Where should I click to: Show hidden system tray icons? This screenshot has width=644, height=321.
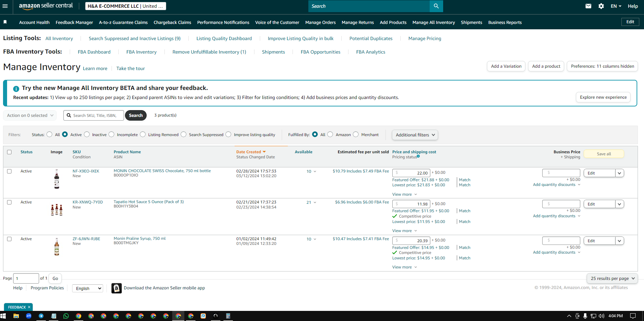[x=569, y=316]
